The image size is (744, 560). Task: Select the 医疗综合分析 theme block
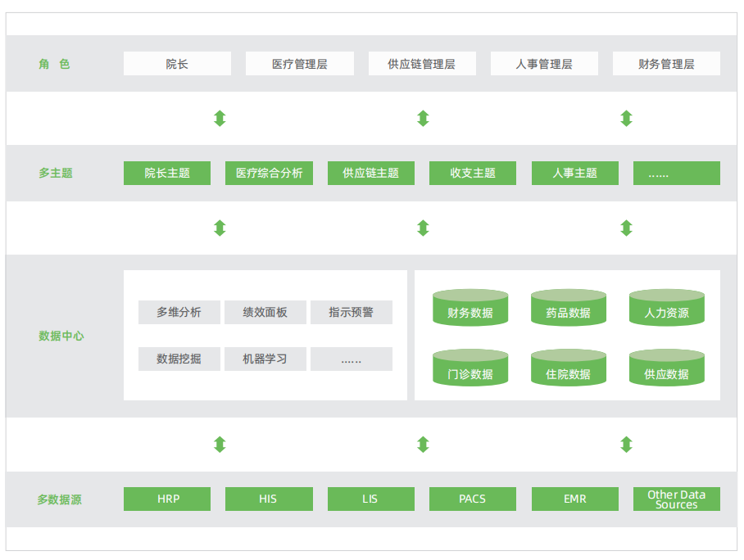269,173
